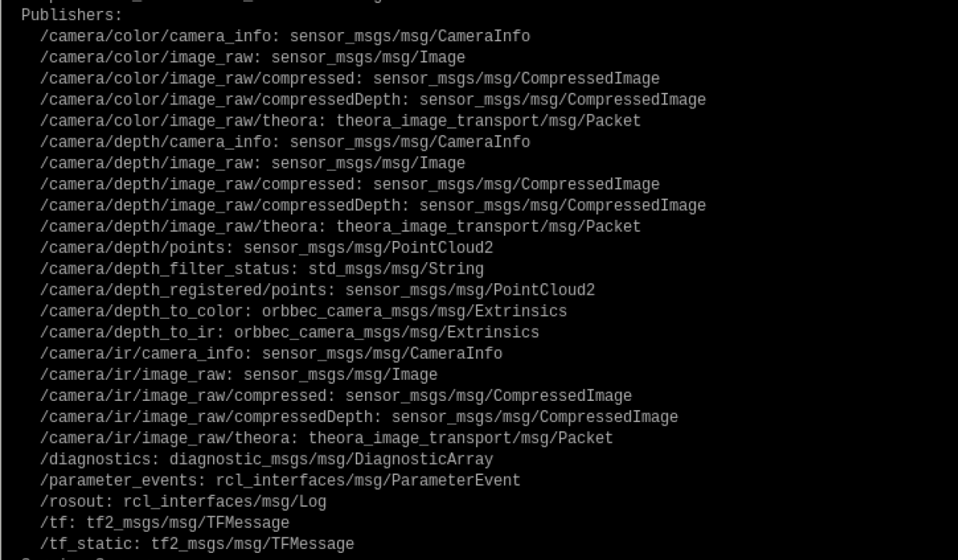
Task: Click the /camera/depth_registered/points topic line
Action: click(318, 289)
